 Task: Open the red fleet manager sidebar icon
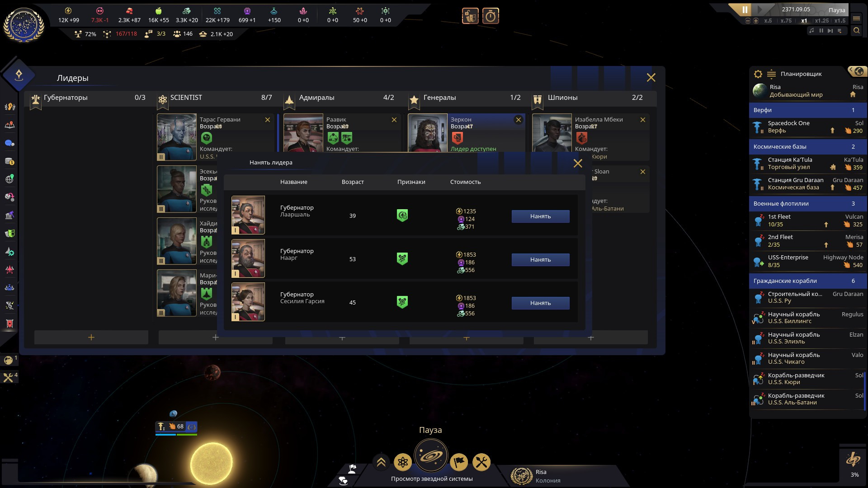(9, 270)
